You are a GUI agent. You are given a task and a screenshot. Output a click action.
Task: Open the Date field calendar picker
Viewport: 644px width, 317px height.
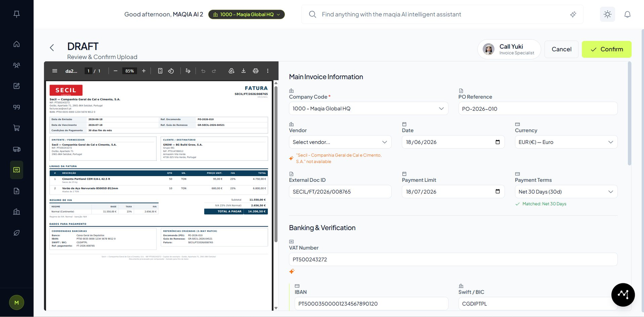pyautogui.click(x=498, y=142)
